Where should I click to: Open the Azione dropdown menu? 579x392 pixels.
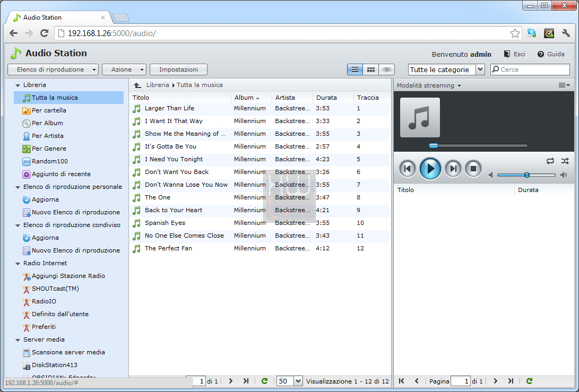[x=124, y=69]
